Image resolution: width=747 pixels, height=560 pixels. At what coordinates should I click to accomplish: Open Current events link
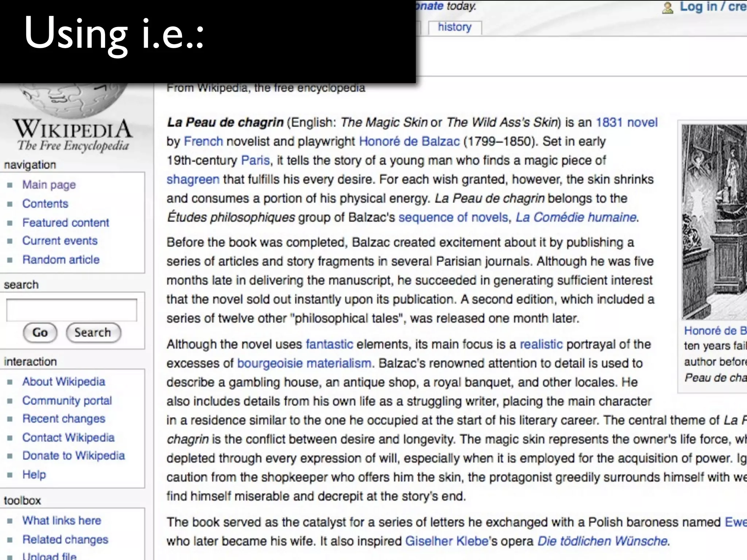(x=60, y=241)
